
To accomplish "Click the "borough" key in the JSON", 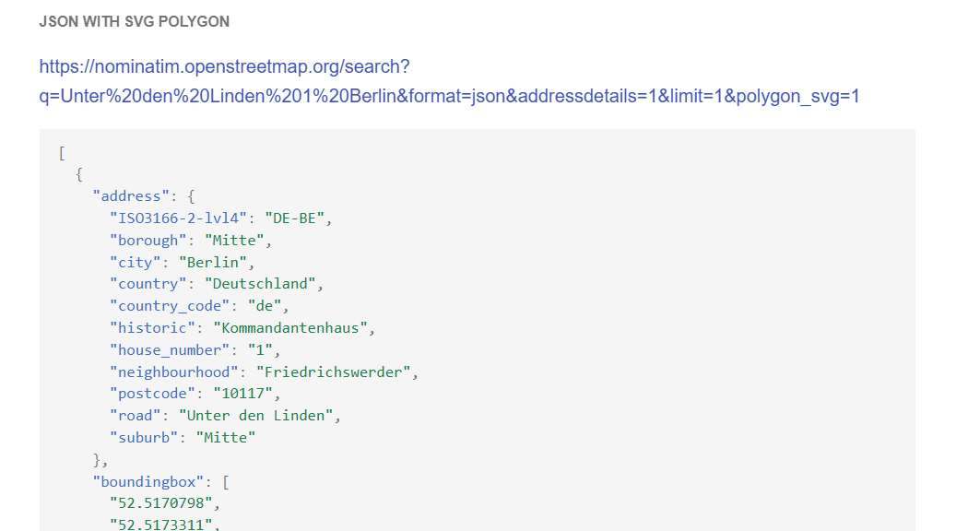I will [x=148, y=240].
